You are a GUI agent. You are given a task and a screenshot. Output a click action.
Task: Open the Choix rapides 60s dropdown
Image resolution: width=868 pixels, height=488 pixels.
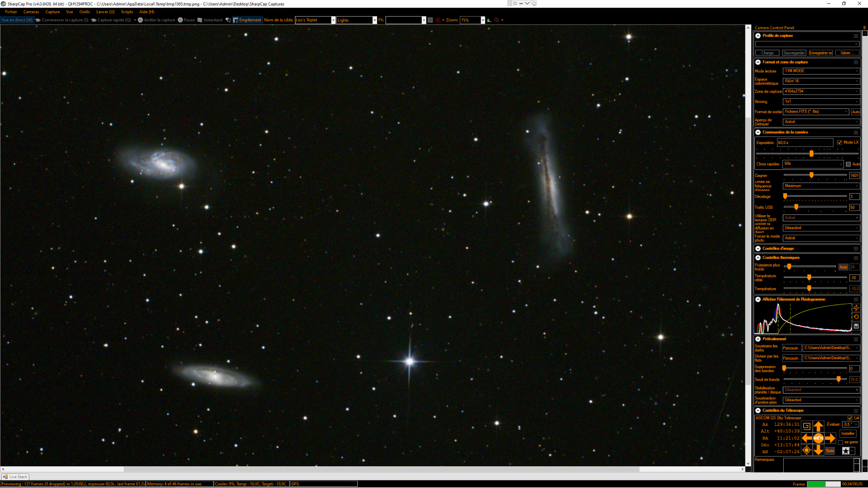pos(813,164)
